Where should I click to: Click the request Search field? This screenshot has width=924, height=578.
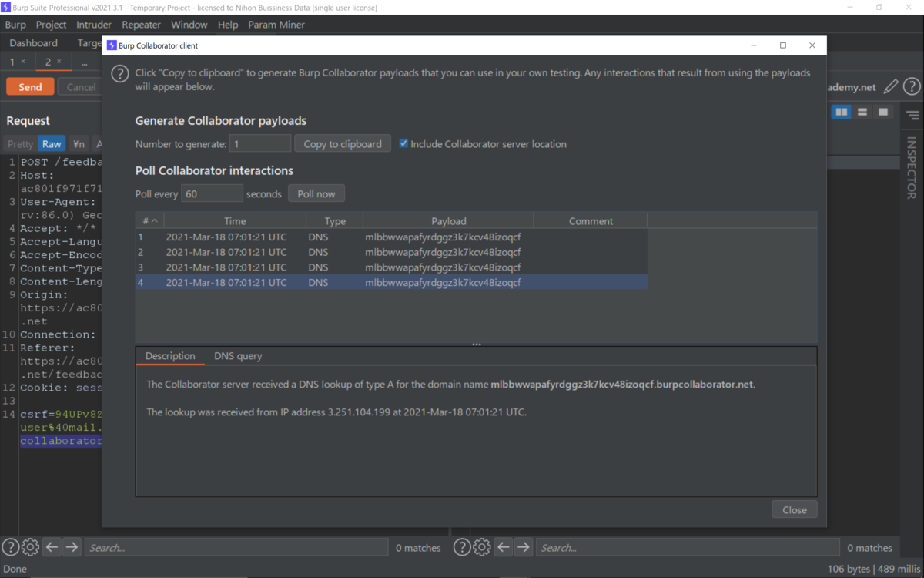click(x=236, y=547)
